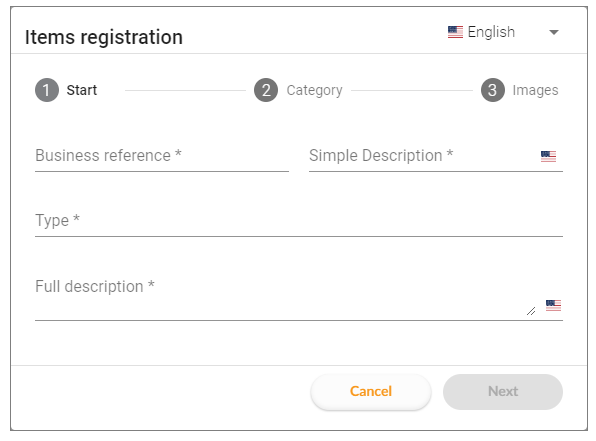The image size is (596, 441).
Task: Click the flag icon beside Full description
Action: (553, 305)
